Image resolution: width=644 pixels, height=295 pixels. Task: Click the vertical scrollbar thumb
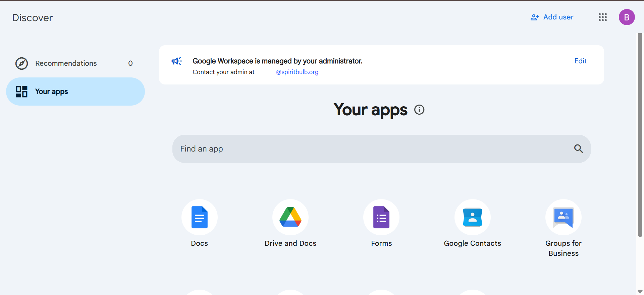(x=640, y=134)
